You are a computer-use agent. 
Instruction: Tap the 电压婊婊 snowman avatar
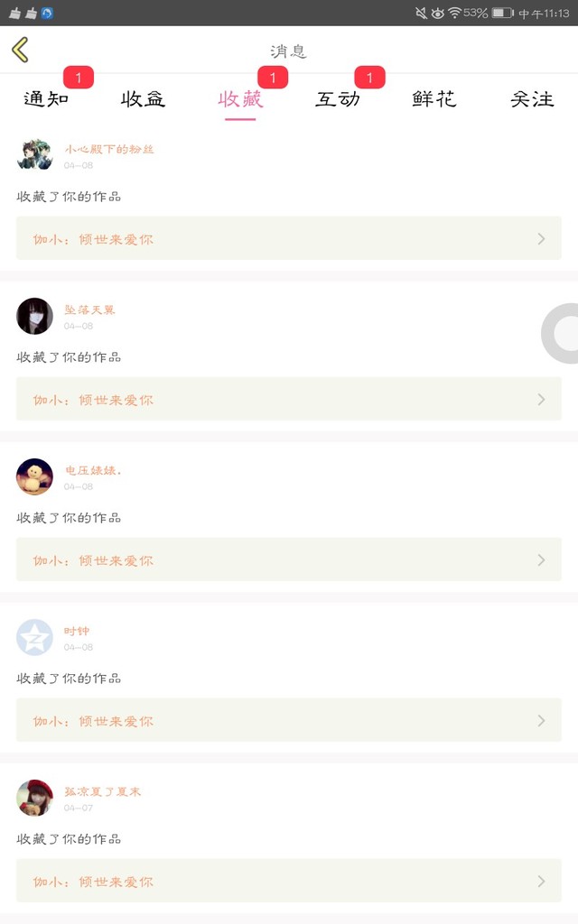[x=34, y=476]
